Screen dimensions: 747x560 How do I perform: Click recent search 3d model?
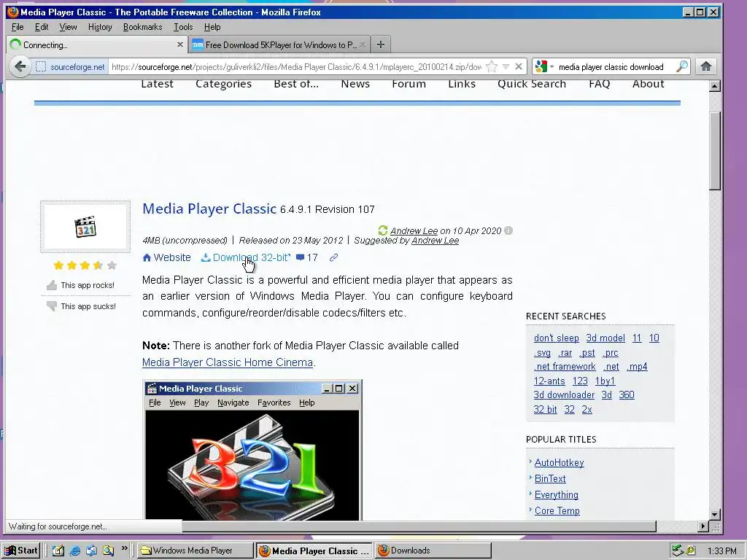point(605,338)
